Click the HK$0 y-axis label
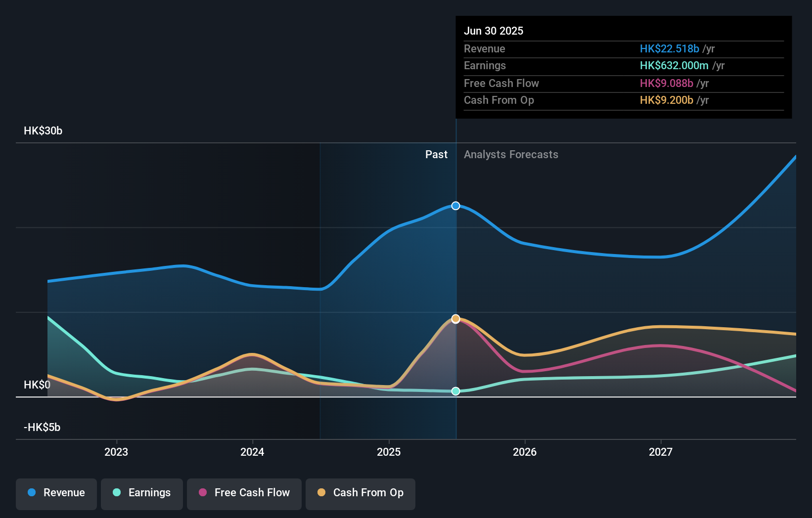The height and width of the screenshot is (518, 812). tap(37, 385)
